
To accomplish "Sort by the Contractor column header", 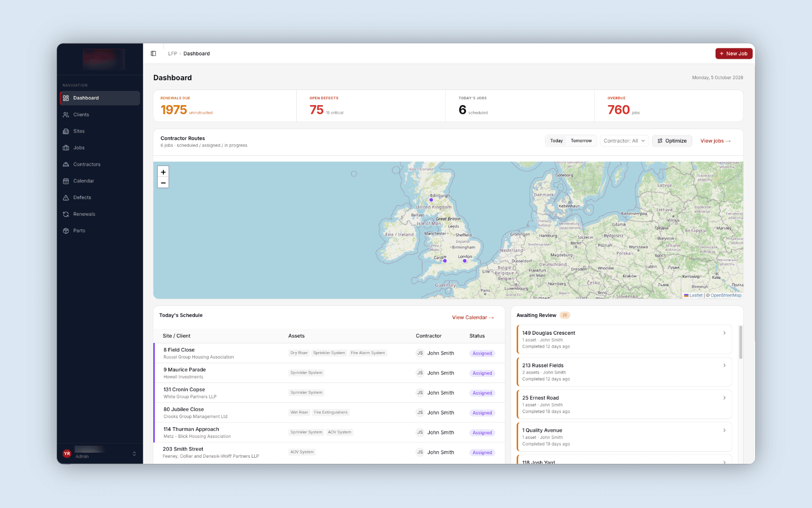I will coord(428,336).
